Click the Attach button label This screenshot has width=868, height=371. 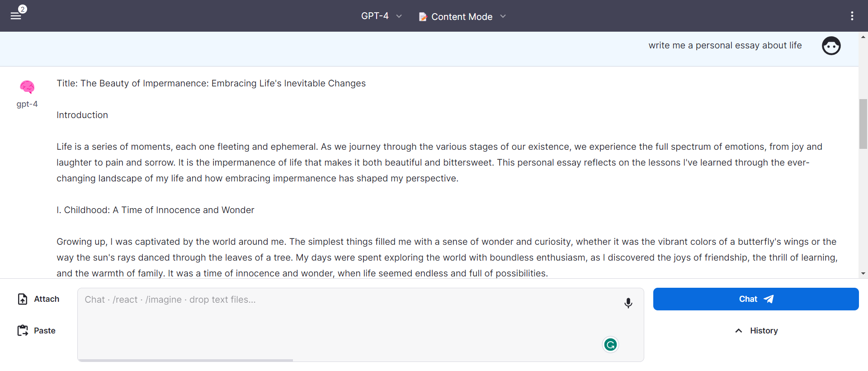point(47,299)
